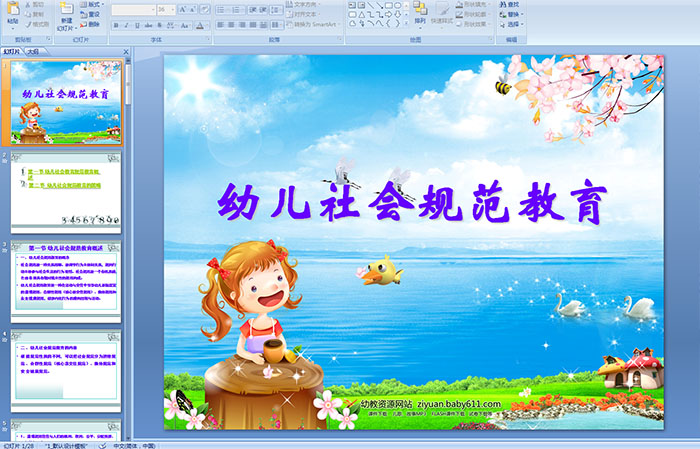
Task: Open the font name dropdown arrow
Action: pyautogui.click(x=153, y=9)
